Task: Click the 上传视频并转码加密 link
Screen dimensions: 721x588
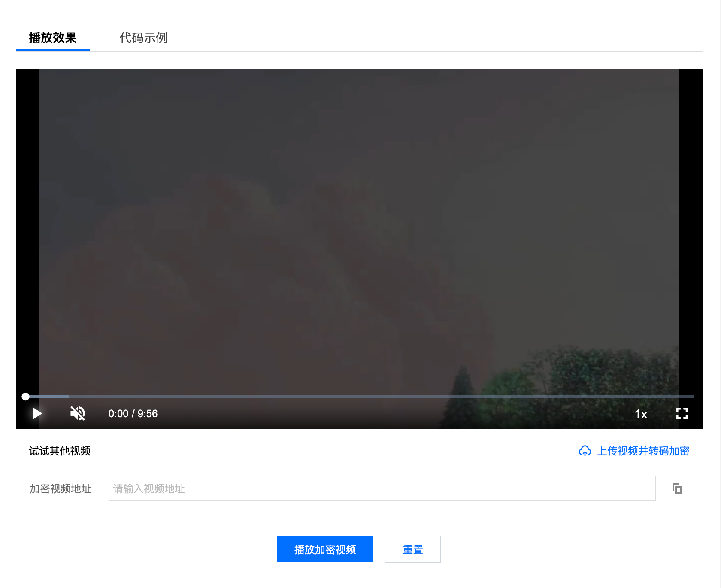Action: point(643,451)
